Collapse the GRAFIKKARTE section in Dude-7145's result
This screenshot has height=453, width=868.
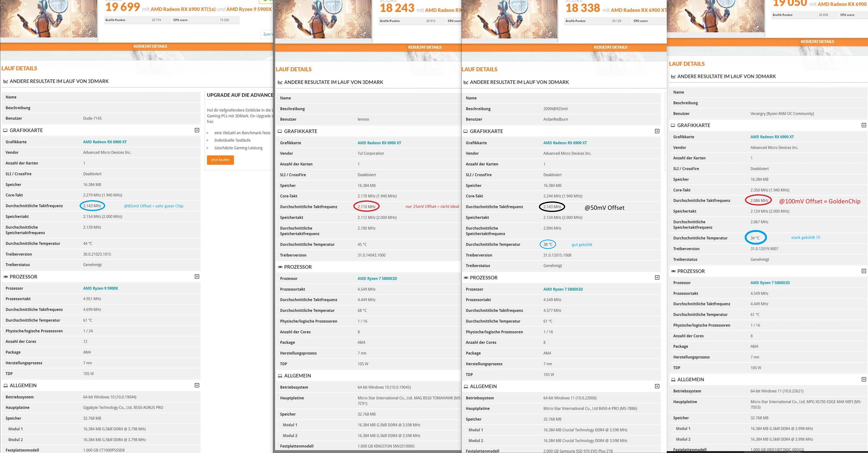tap(197, 130)
